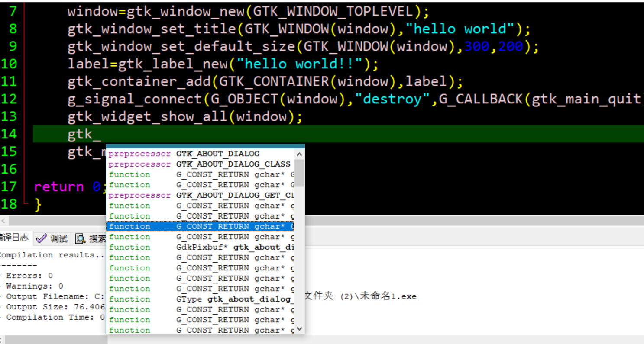The width and height of the screenshot is (644, 344).
Task: Click the "destroy" string in g_signal_connect
Action: (392, 99)
